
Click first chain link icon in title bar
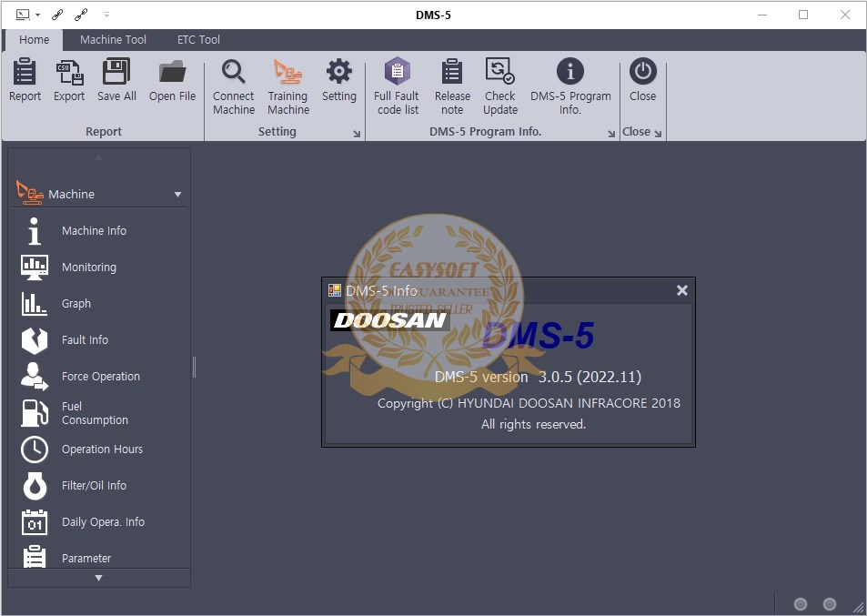coord(57,15)
